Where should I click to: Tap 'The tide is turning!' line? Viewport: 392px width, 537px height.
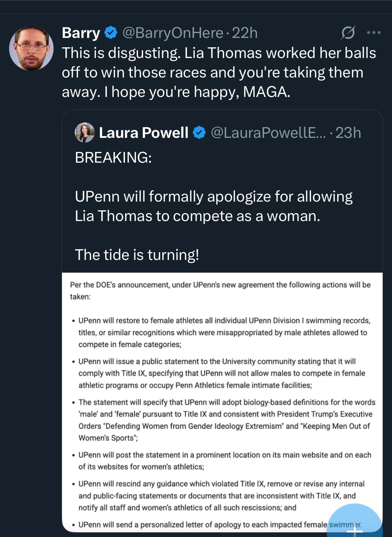[x=137, y=255]
